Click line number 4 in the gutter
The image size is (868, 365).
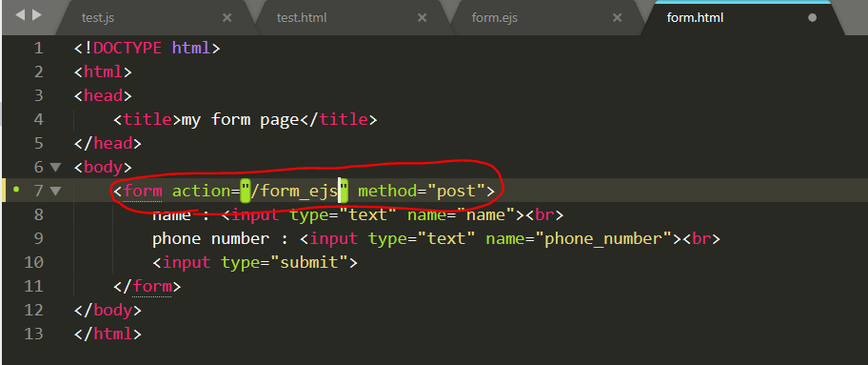point(38,119)
